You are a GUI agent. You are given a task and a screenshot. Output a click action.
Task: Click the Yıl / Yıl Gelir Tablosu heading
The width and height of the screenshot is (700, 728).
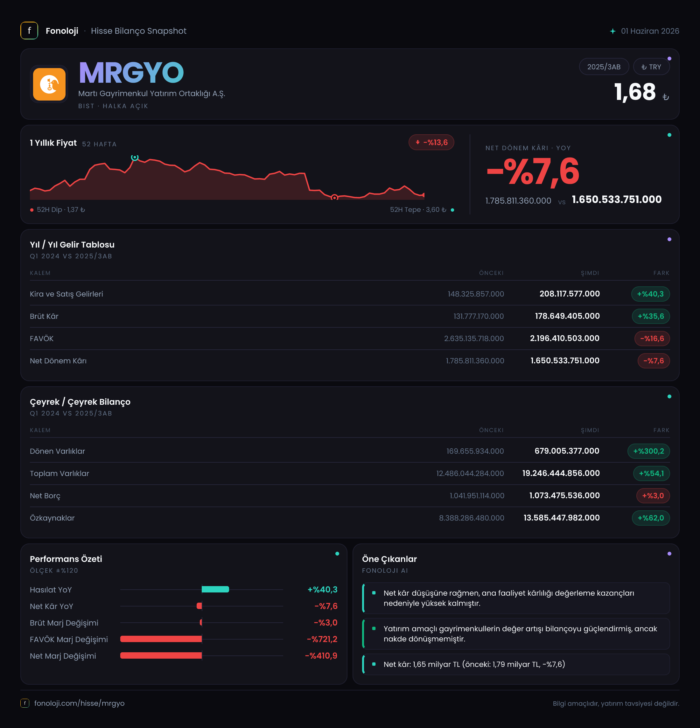click(72, 244)
